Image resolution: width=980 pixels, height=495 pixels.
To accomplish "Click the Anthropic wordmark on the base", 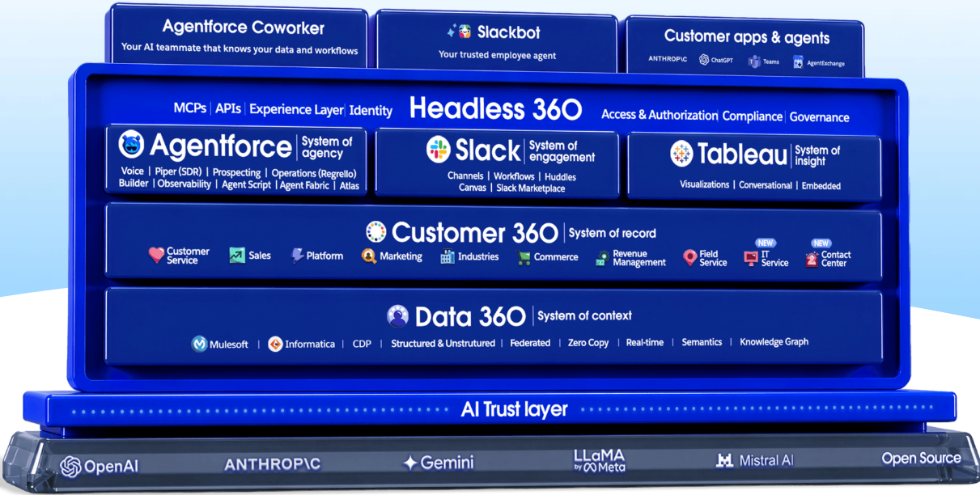I will pos(272,464).
